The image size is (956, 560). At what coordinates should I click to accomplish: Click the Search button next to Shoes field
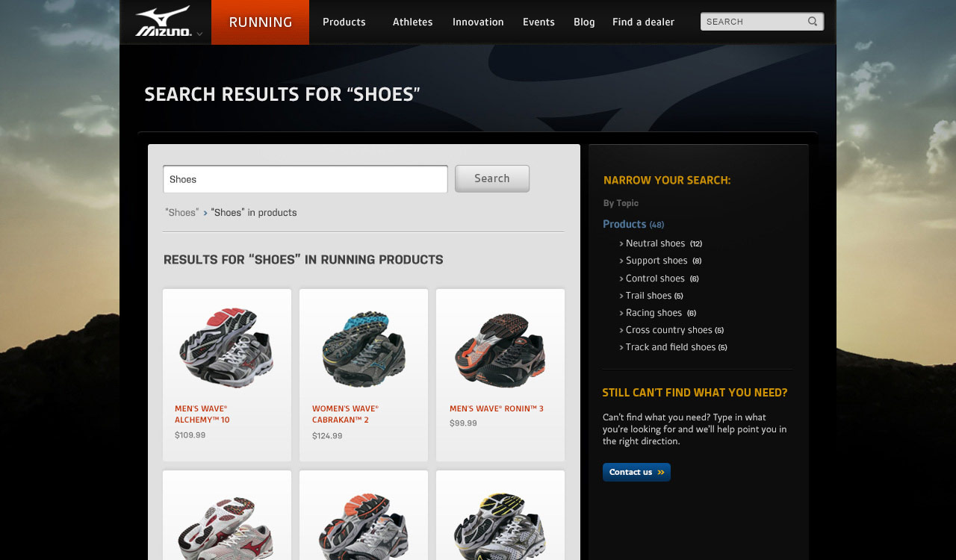coord(492,178)
